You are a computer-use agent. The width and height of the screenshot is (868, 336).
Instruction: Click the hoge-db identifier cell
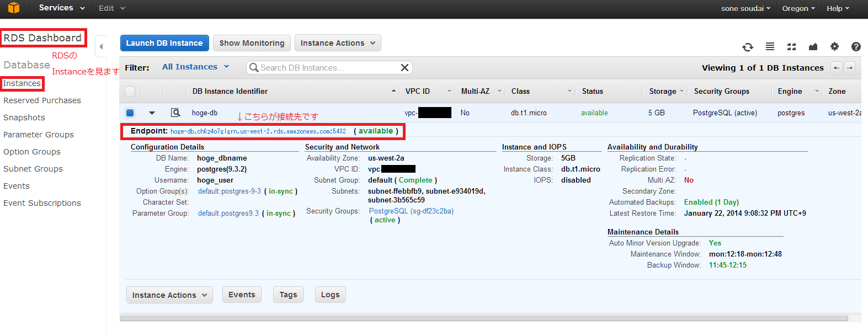tap(205, 113)
